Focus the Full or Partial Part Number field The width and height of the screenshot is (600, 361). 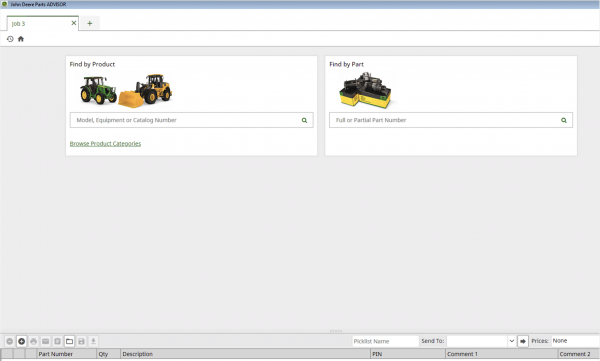451,120
